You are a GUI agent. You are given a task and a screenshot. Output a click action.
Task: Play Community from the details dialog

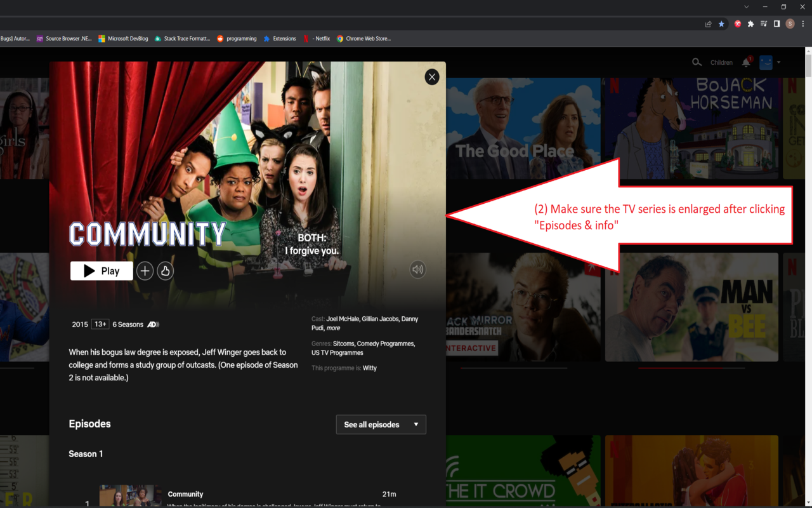click(101, 271)
